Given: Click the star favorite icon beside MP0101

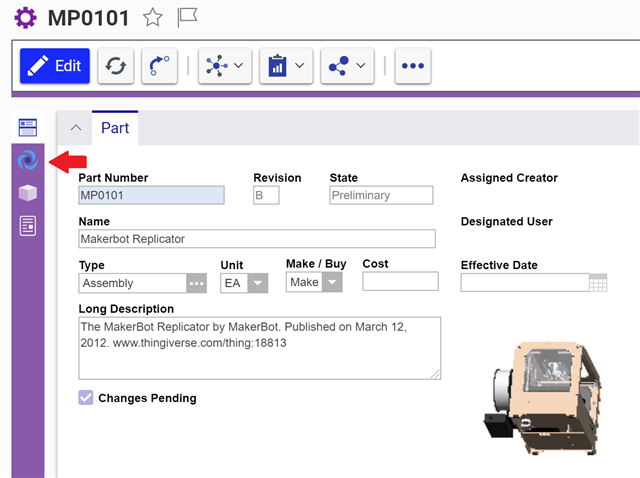Looking at the screenshot, I should [x=152, y=17].
